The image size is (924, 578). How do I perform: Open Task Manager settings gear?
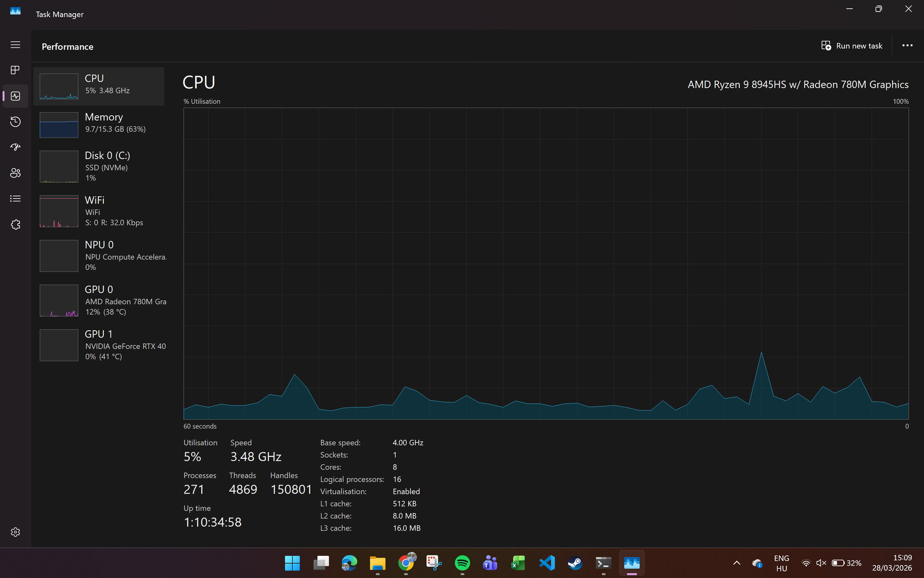16,532
